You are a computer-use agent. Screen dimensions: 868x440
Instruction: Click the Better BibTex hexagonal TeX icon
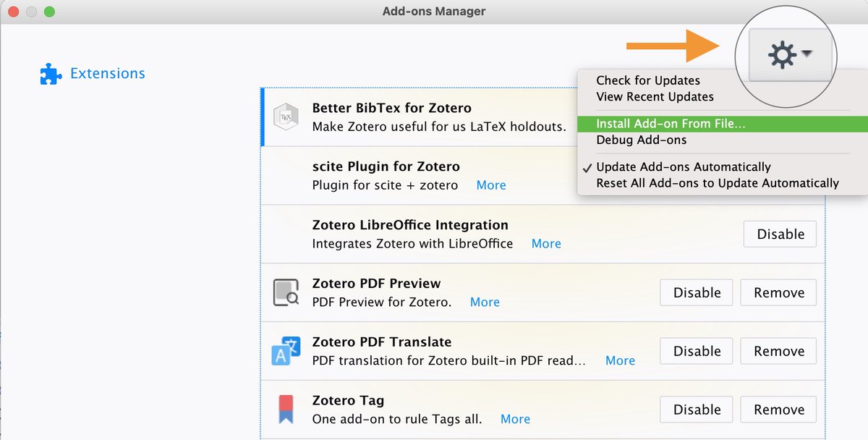point(288,117)
